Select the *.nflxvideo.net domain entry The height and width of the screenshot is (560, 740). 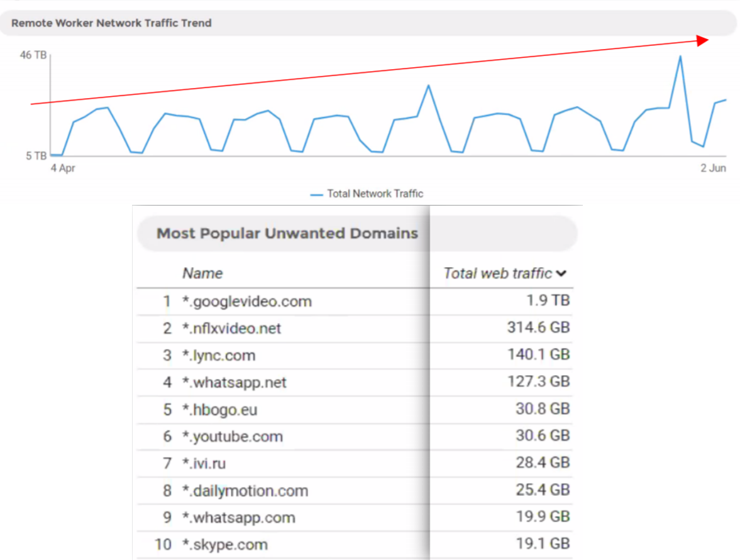[x=231, y=328]
